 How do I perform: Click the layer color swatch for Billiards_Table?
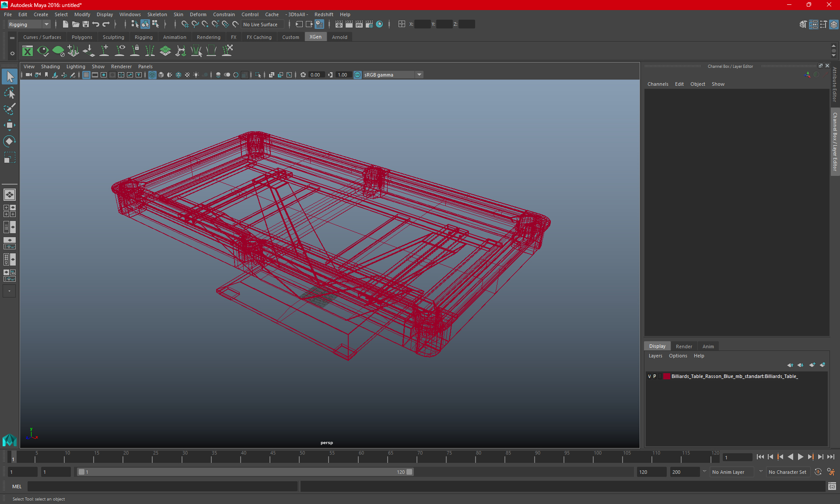pos(666,376)
